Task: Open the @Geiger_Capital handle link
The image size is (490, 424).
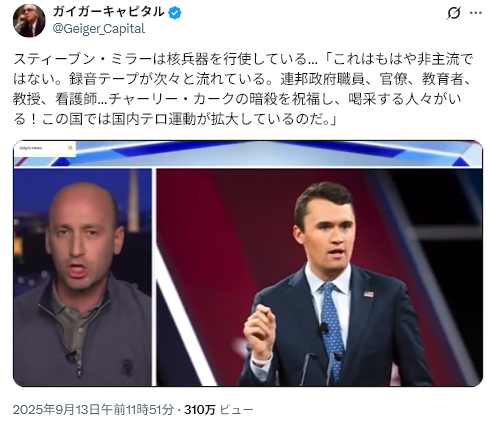Action: click(99, 29)
